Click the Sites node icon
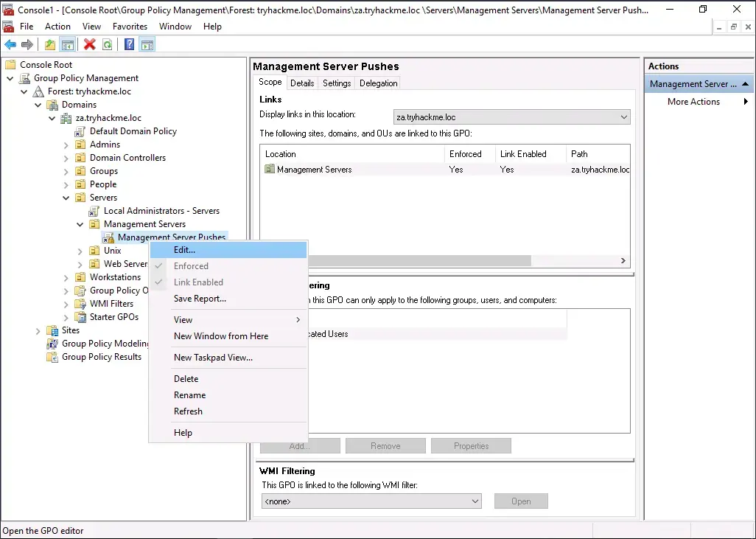Viewport: 756px width, 539px height. pos(52,330)
